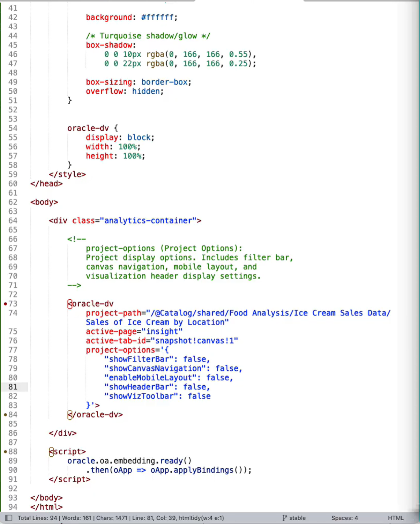Click the "showVizToolbar" key
Screen dimensions: 420x524
click(x=141, y=396)
